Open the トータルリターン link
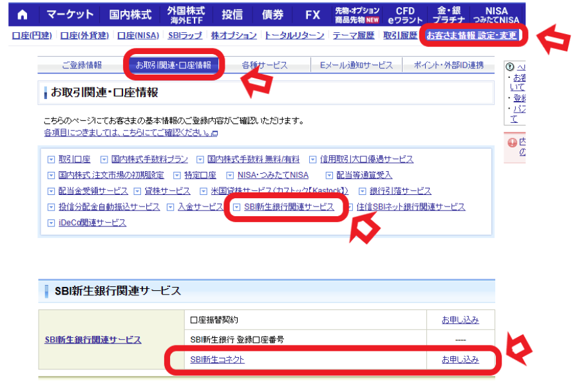The height and width of the screenshot is (388, 588). coord(294,35)
